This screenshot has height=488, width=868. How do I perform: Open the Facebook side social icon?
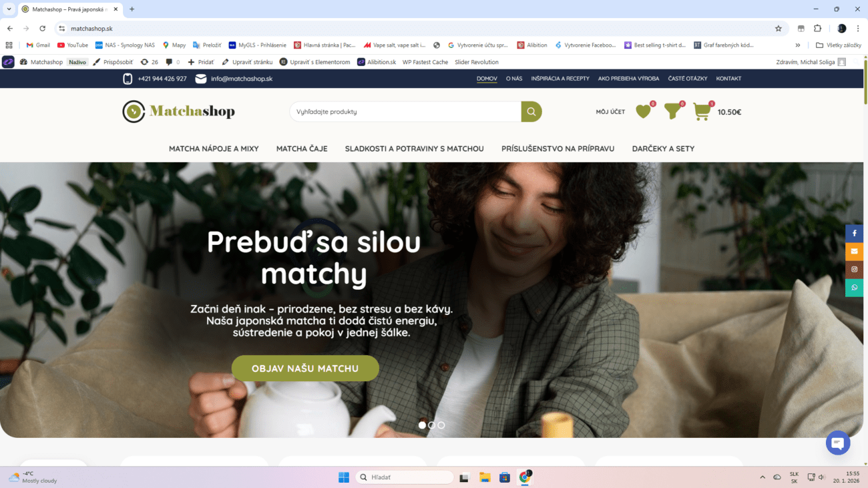854,234
